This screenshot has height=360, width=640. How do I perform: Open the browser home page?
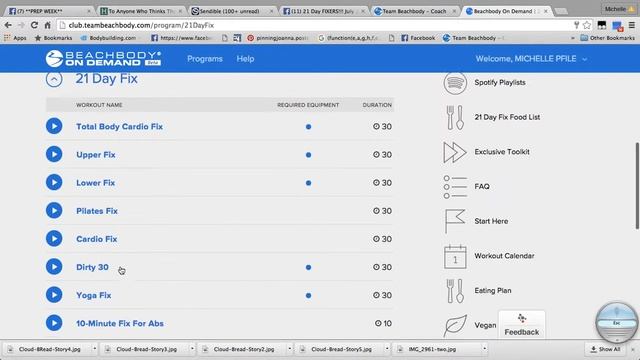(x=47, y=25)
